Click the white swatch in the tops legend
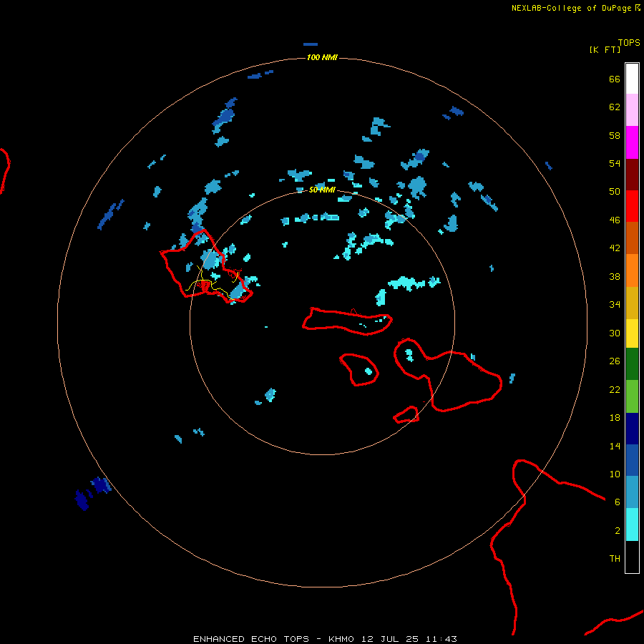 [632, 79]
